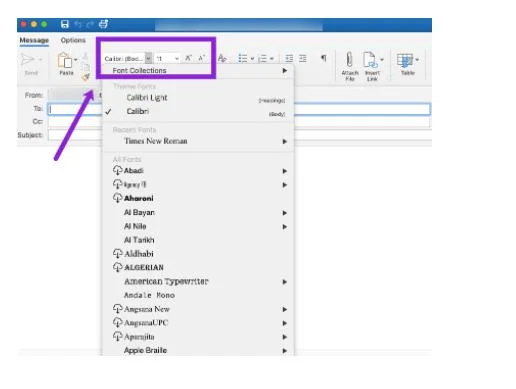This screenshot has width=516, height=389.
Task: Toggle paragraph marks pilcrow icon
Action: (323, 58)
